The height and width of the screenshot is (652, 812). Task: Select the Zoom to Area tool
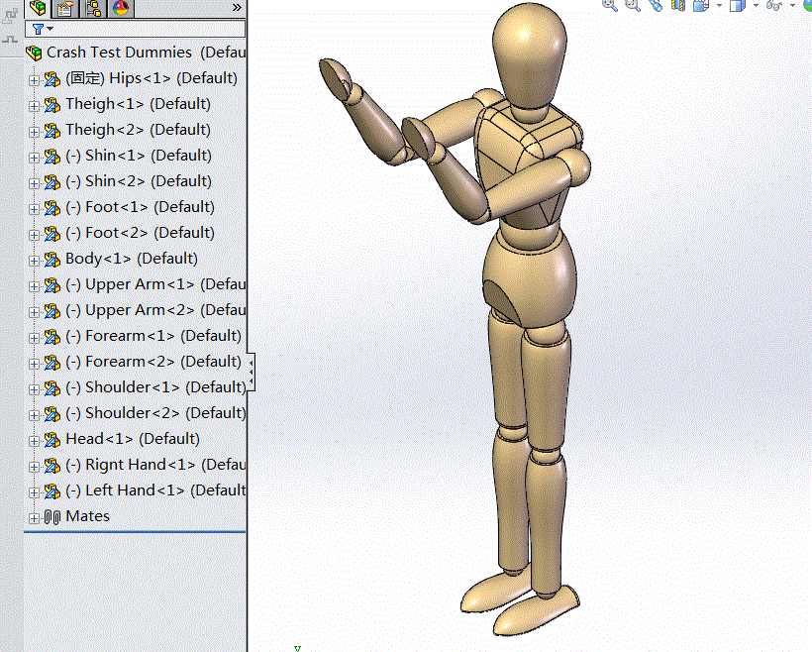[633, 5]
